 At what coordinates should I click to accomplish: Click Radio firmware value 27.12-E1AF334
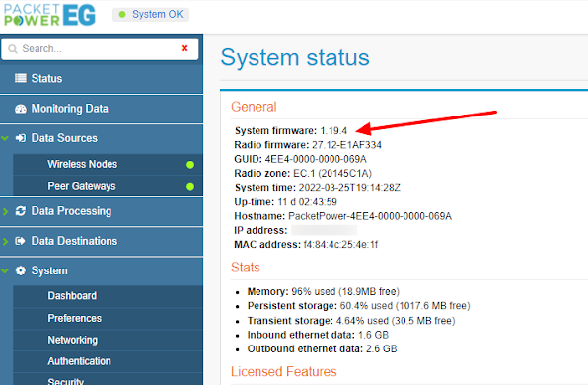(346, 145)
